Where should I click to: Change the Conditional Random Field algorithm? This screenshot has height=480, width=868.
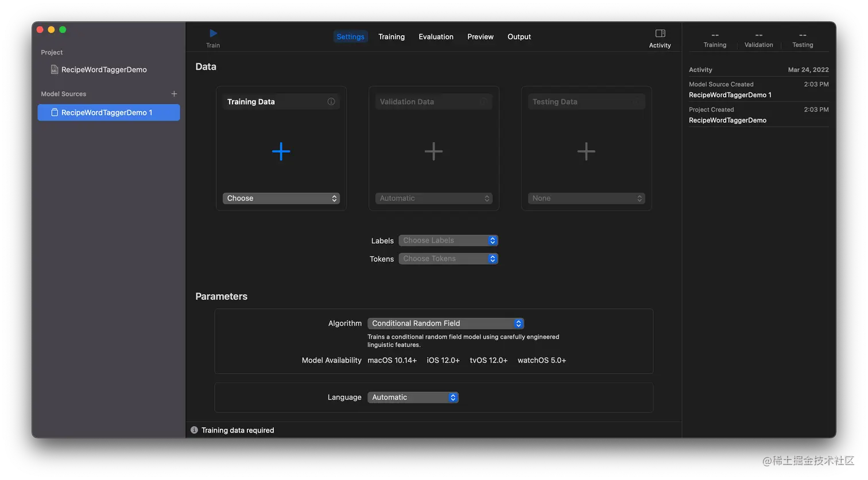pos(445,323)
